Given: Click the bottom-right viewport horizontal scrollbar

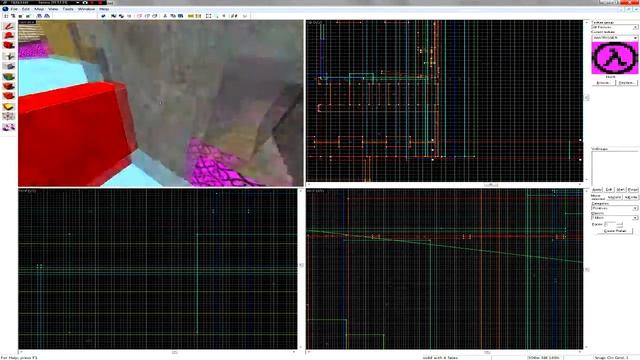Looking at the screenshot, I should 444,352.
